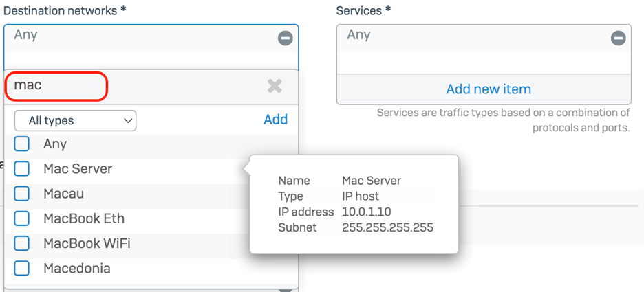Screen dimensions: 644x292
Task: Tick the MacBook Eth checkbox
Action: click(x=22, y=218)
